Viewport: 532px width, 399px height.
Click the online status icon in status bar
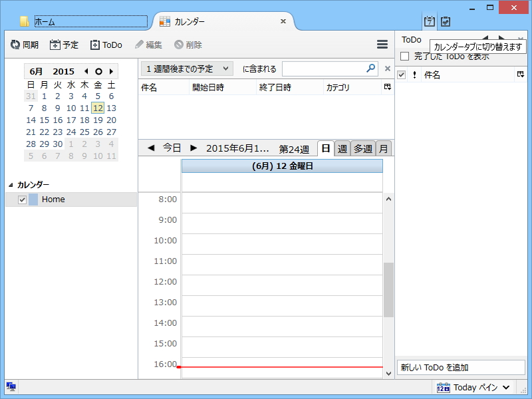(11, 387)
